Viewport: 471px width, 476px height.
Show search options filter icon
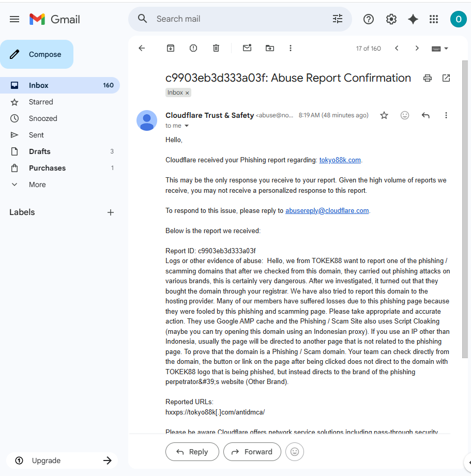tap(338, 19)
